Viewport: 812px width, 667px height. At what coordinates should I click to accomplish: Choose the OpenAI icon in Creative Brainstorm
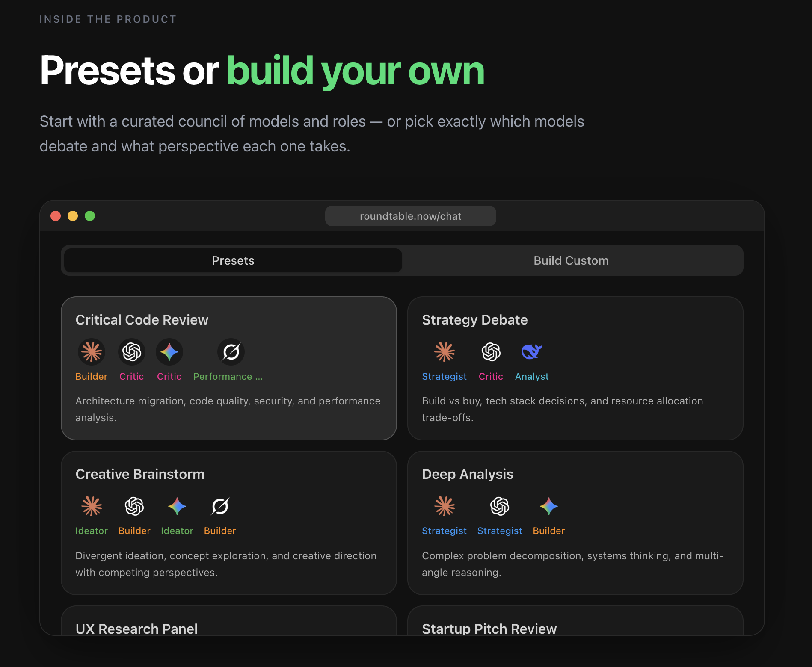pyautogui.click(x=134, y=507)
